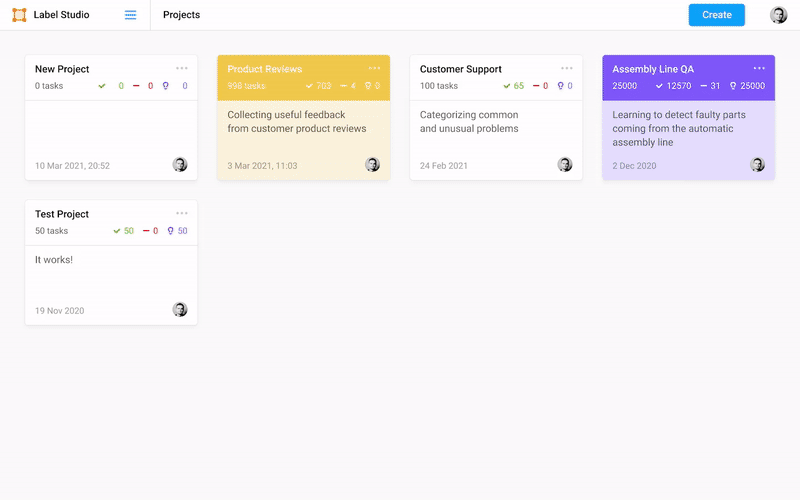Click the '24 Feb 2021' date
This screenshot has height=500, width=800.
443,166
